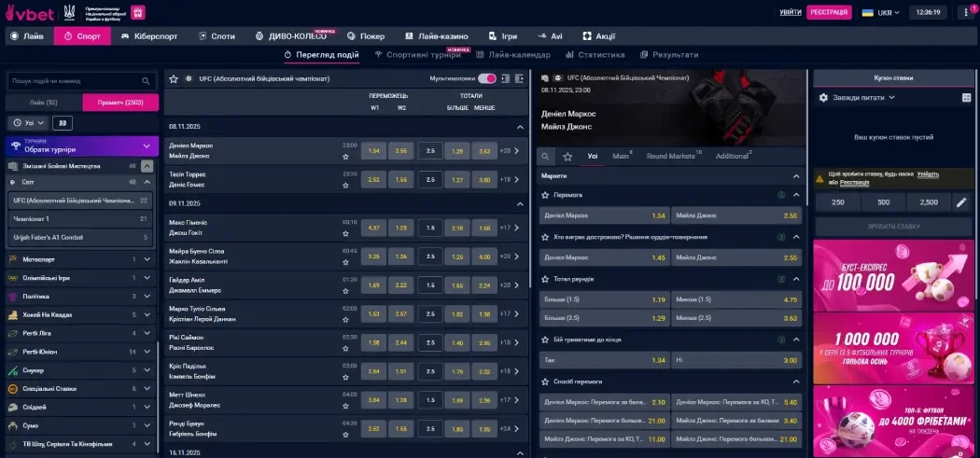980x458 pixels.
Task: Star the Перемога market
Action: click(545, 195)
